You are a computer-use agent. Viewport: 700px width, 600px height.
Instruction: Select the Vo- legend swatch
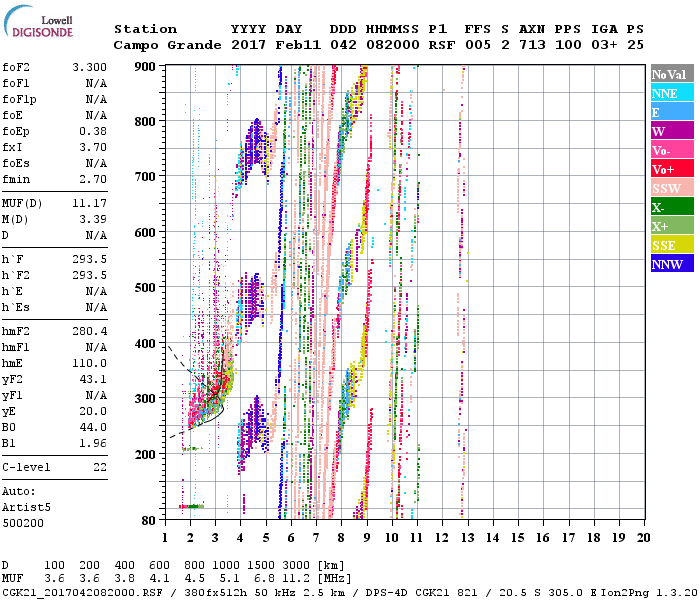[x=672, y=150]
